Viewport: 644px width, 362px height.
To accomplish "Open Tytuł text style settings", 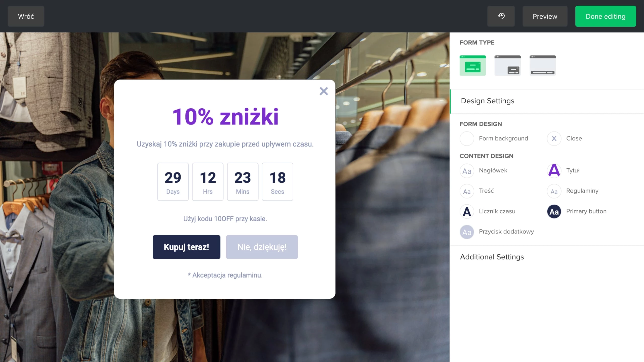I will 554,171.
